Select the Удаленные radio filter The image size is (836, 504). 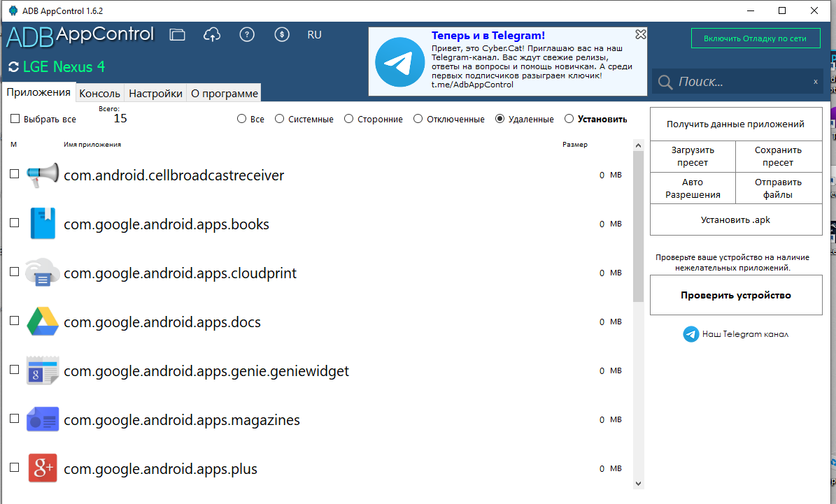(x=500, y=119)
